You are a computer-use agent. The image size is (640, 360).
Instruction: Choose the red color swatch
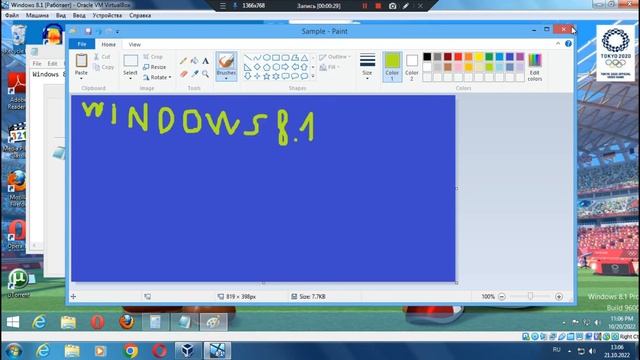coord(458,56)
